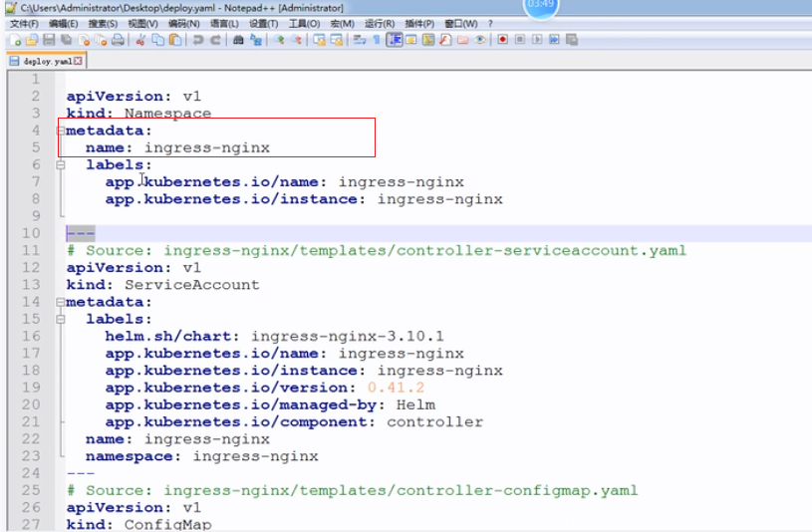
Task: Create a new file with the New icon
Action: click(x=15, y=40)
